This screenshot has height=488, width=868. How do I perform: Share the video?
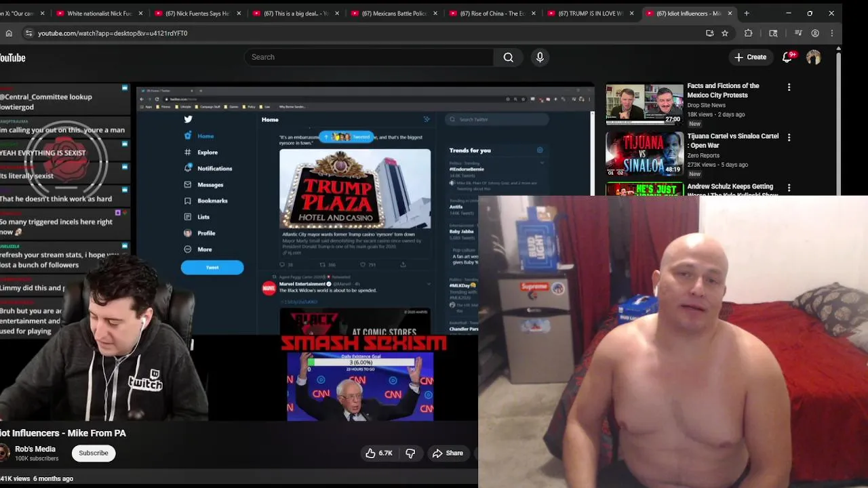click(x=448, y=453)
